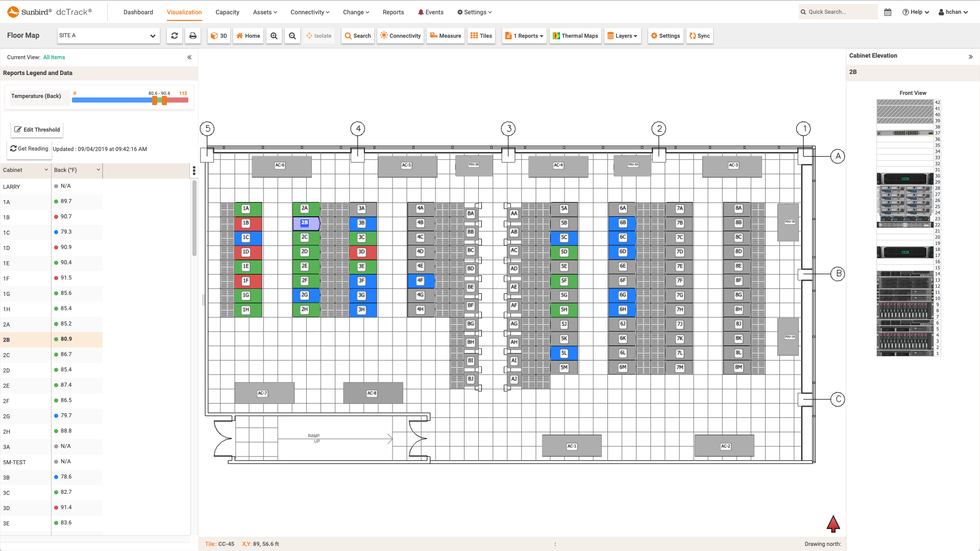Click the Visualization tab in navigation
Image resolution: width=980 pixels, height=551 pixels.
184,12
